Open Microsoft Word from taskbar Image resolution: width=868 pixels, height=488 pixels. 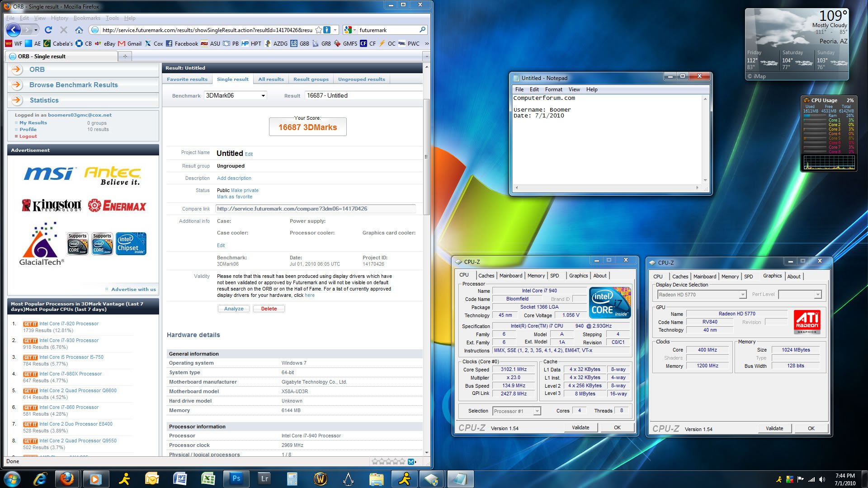180,479
